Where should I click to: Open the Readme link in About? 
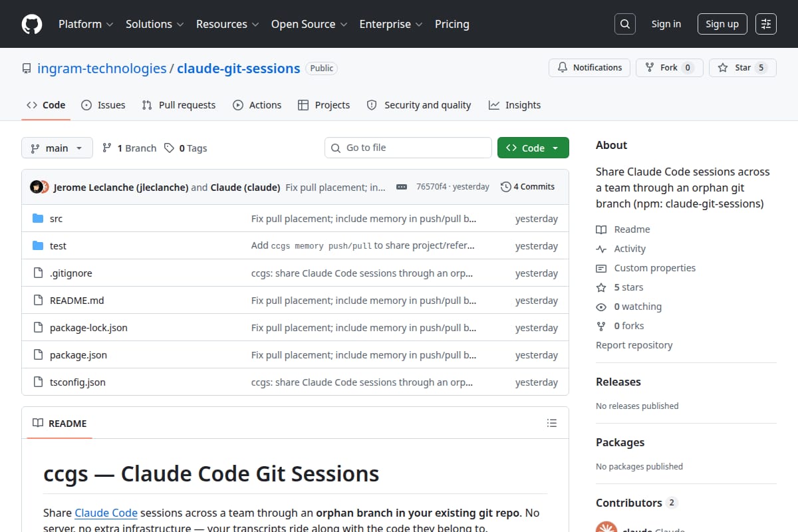(x=623, y=229)
